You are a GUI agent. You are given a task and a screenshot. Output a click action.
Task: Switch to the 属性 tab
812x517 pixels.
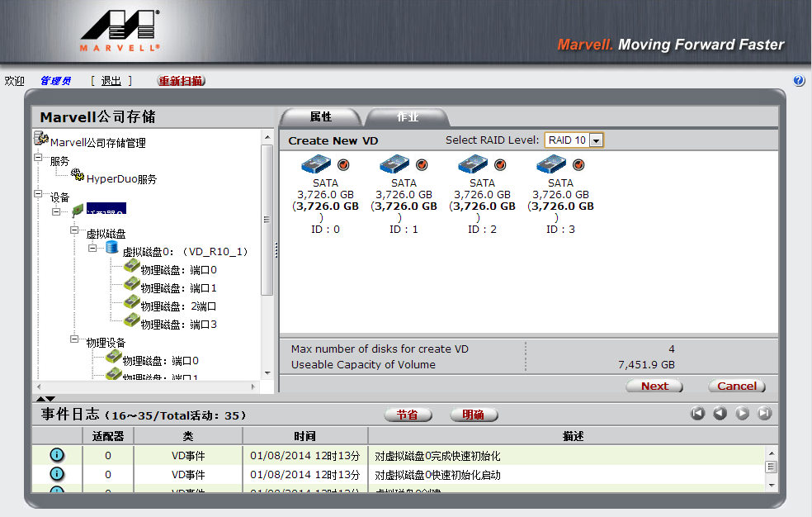coord(320,117)
